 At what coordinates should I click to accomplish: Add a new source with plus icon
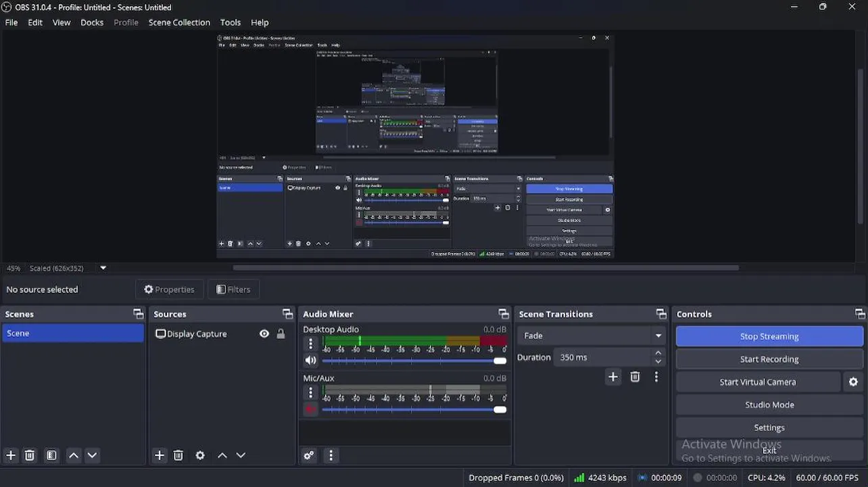tap(160, 455)
